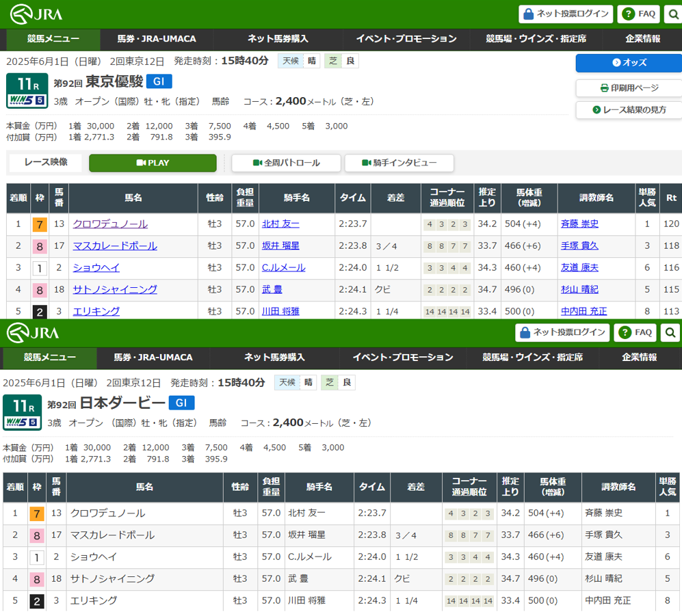Click the 日本ダービー race title
This screenshot has height=616, width=682.
pos(122,403)
